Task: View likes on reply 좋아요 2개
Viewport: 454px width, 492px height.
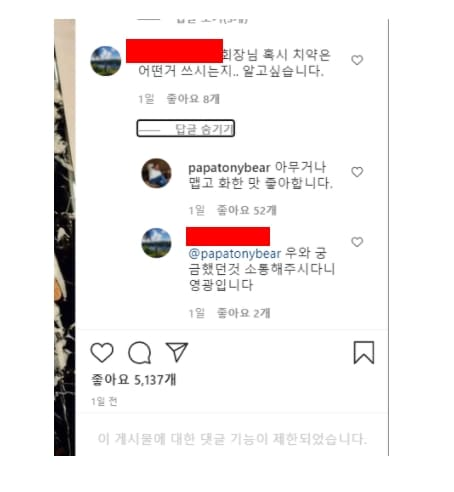Action: [244, 313]
